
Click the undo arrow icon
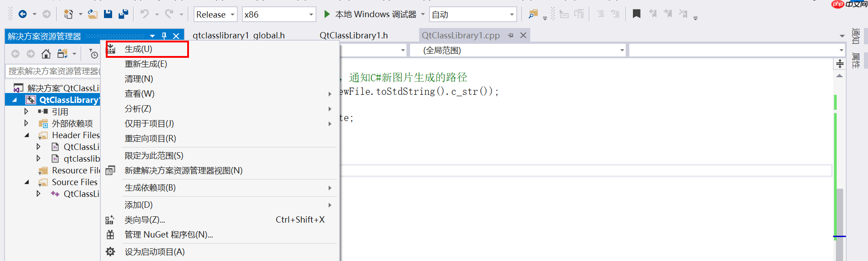pyautogui.click(x=145, y=14)
